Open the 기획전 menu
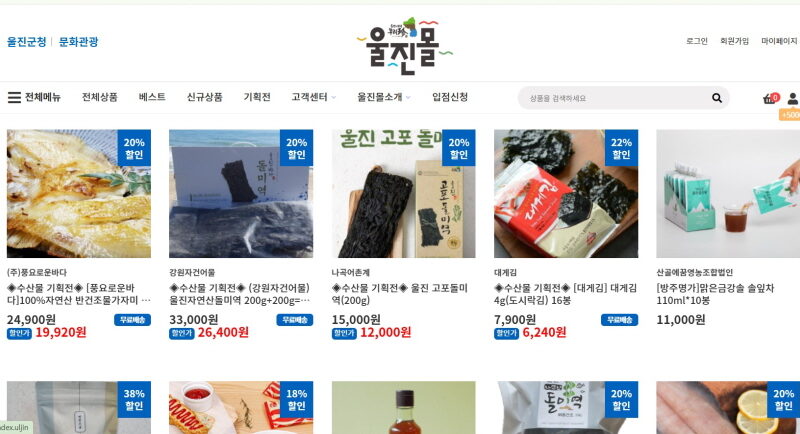 click(257, 97)
